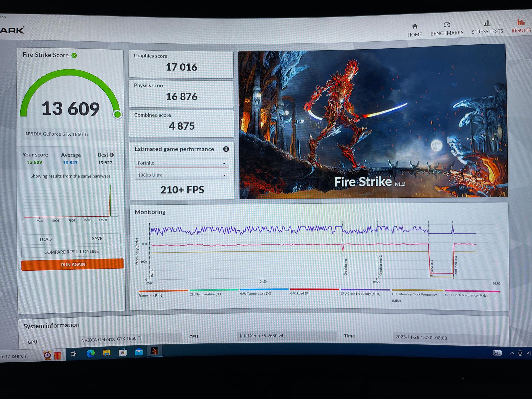Open Task View on the taskbar
Image resolution: width=532 pixels, height=399 pixels.
tap(74, 354)
